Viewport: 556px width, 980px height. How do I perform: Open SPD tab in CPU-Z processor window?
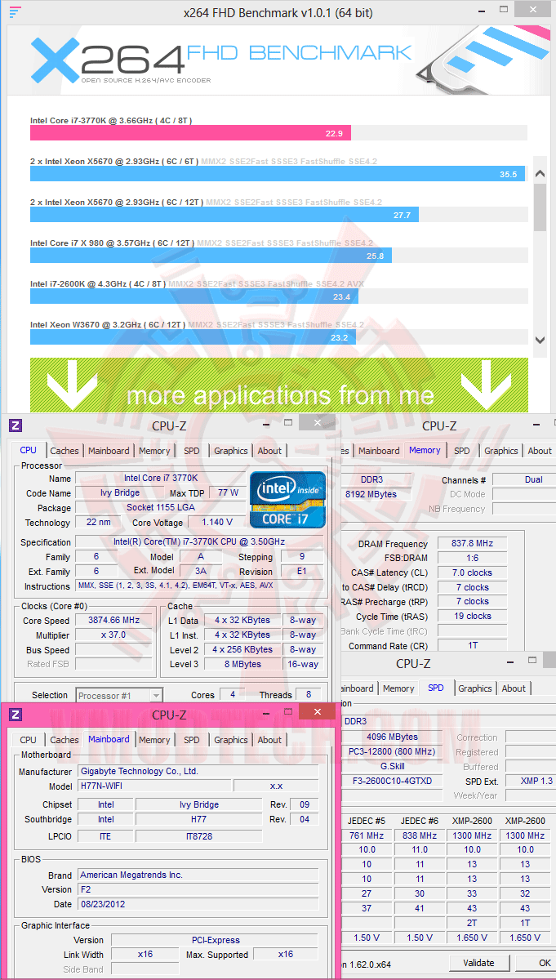[x=191, y=451]
